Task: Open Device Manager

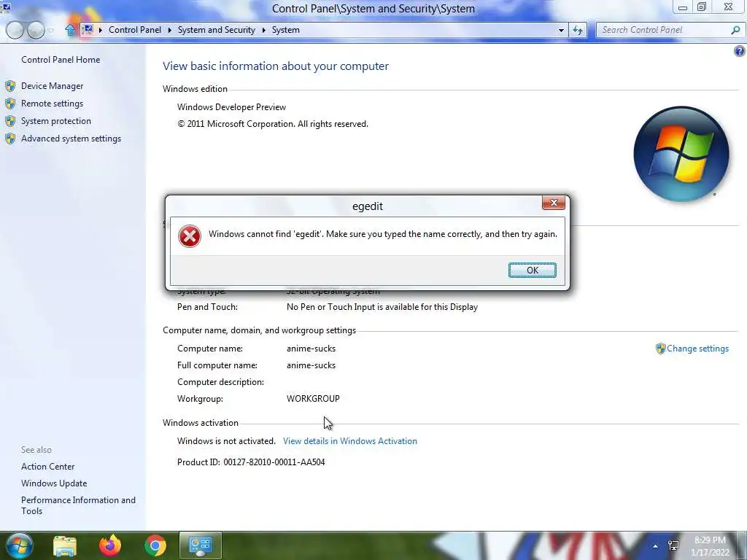Action: [x=52, y=86]
